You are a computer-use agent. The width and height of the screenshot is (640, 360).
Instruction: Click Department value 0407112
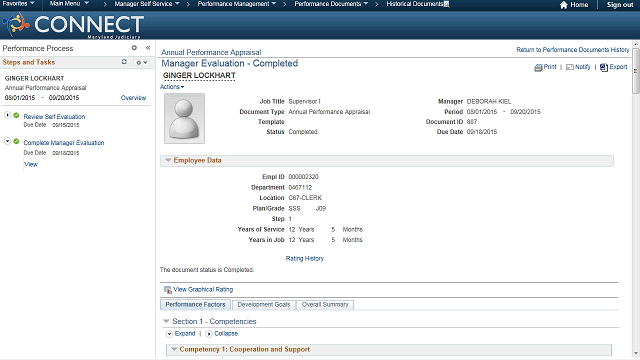(x=300, y=187)
